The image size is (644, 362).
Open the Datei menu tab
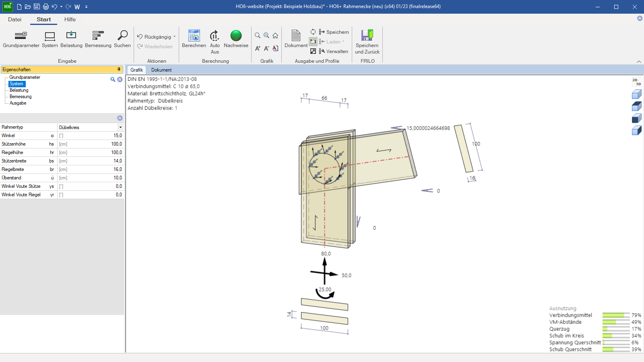coord(14,19)
